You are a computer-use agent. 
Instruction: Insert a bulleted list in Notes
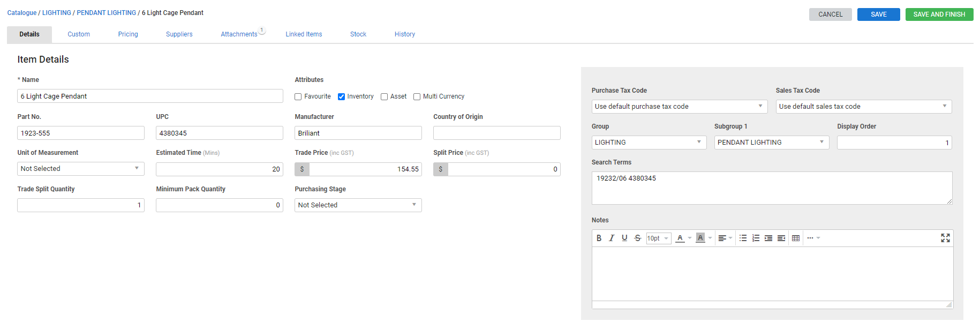click(x=743, y=238)
